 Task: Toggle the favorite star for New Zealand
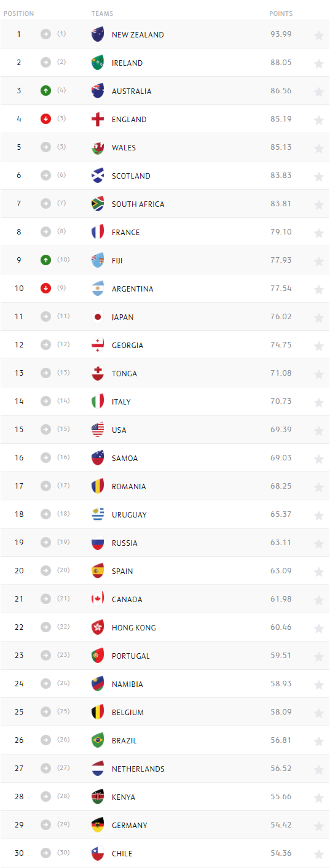click(x=318, y=36)
